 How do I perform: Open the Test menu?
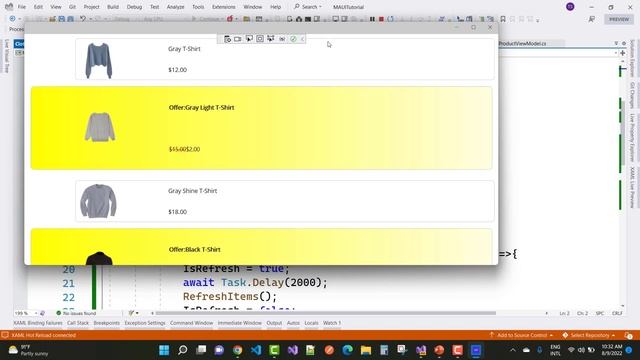tap(154, 7)
